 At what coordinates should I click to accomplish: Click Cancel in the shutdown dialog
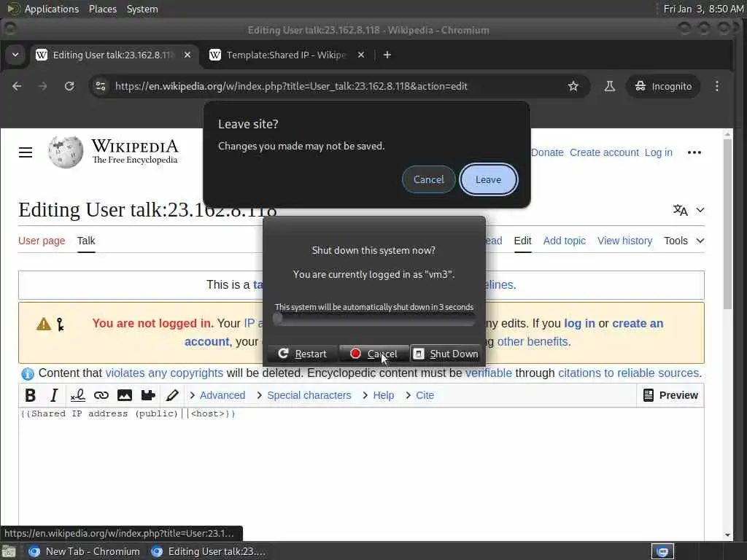click(x=373, y=354)
